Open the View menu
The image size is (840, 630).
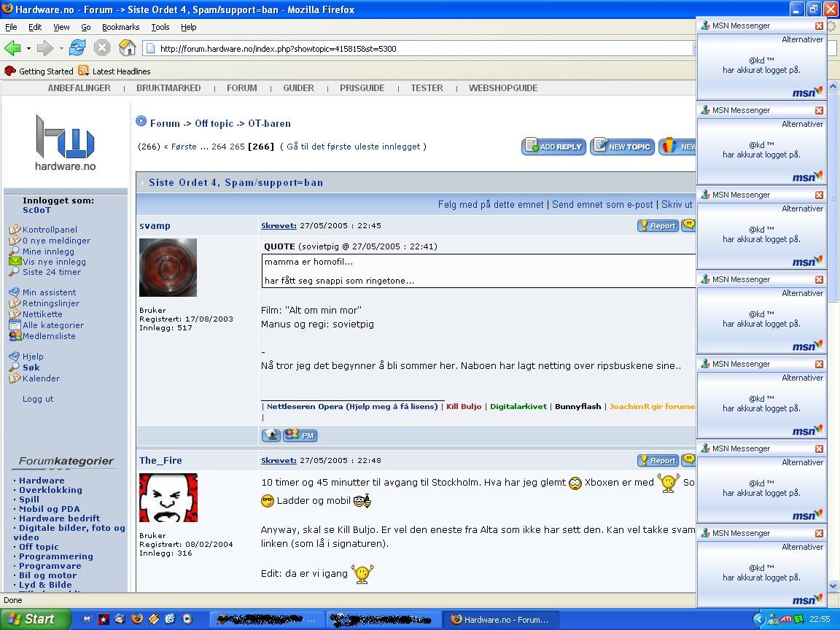click(x=61, y=27)
